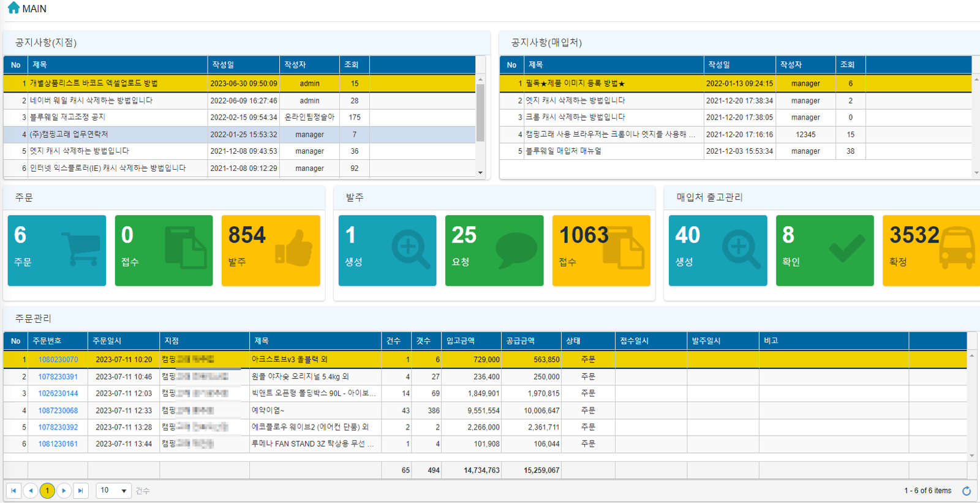
Task: Open the page size dropdown showing 10
Action: coord(114,491)
